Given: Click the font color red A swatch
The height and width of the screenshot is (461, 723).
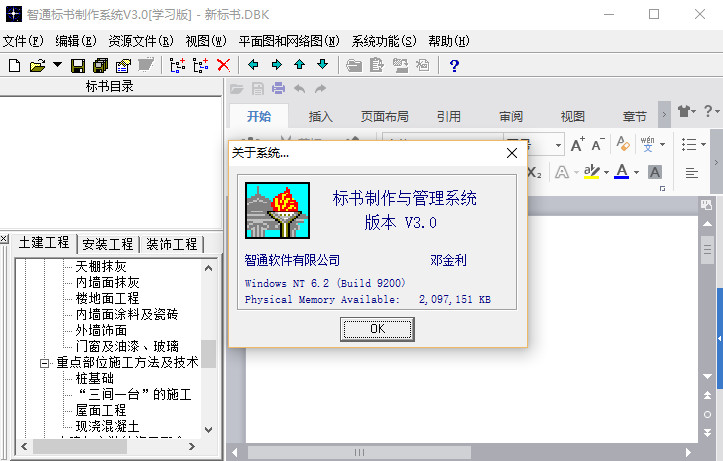Looking at the screenshot, I should pos(621,172).
